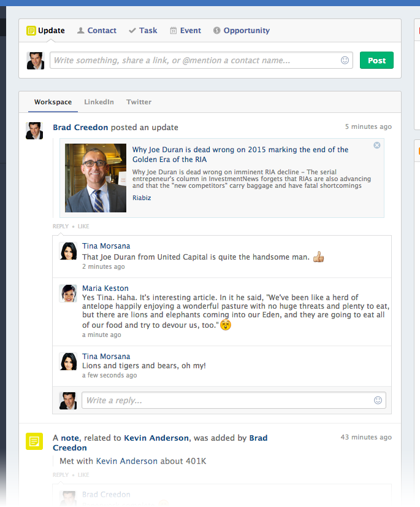Click Reply under Brad Creedon's update
420x507 pixels.
coord(61,226)
